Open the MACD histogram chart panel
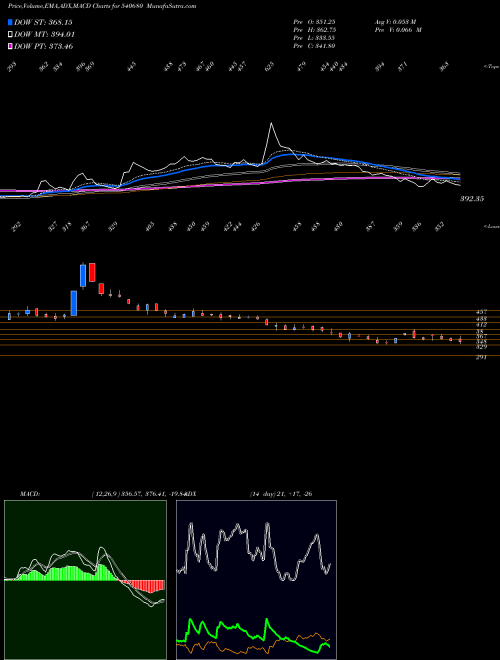Image resolution: width=500 pixels, height=660 pixels. coord(85,580)
